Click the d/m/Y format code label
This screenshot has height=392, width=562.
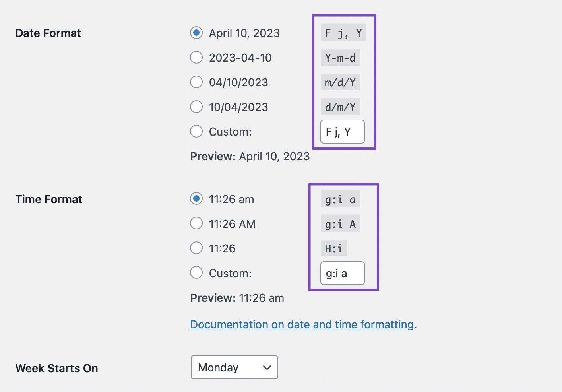pos(340,106)
